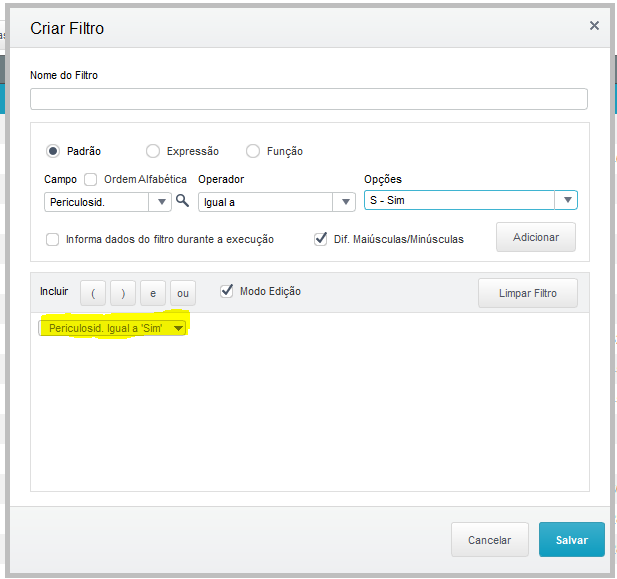Image resolution: width=617 pixels, height=579 pixels.
Task: Open the Operador dropdown showing Igual a
Action: 345,202
